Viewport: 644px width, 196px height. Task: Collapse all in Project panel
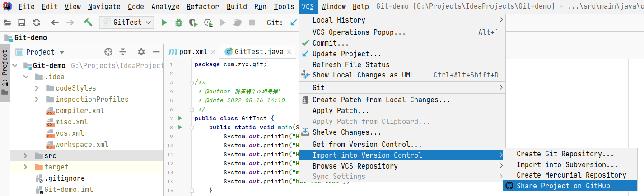[x=122, y=52]
